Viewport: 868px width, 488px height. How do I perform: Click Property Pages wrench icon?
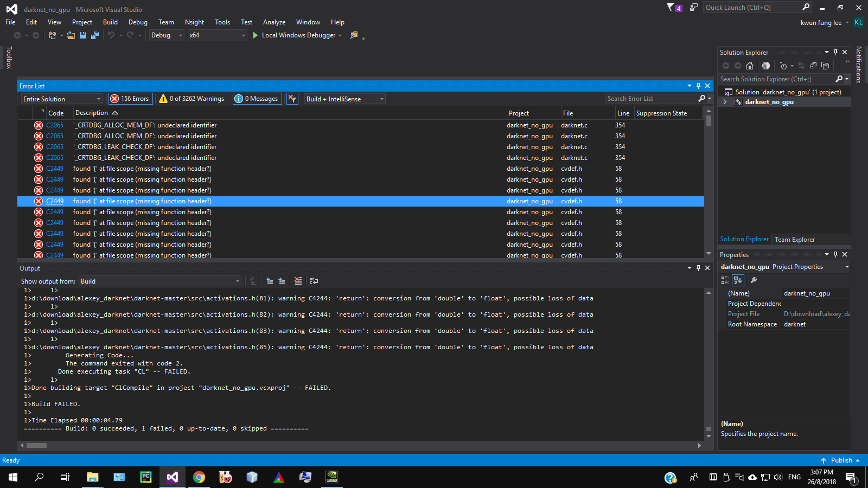click(x=754, y=280)
